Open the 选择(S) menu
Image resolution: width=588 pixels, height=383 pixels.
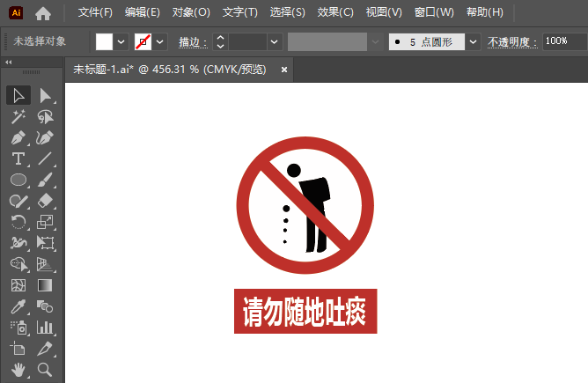(x=288, y=12)
